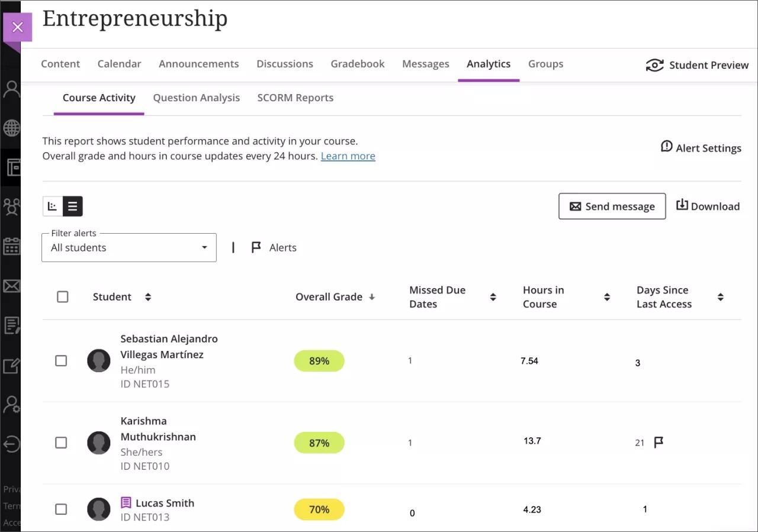Switch to chart view icon
Viewport: 758px width, 532px height.
click(53, 207)
